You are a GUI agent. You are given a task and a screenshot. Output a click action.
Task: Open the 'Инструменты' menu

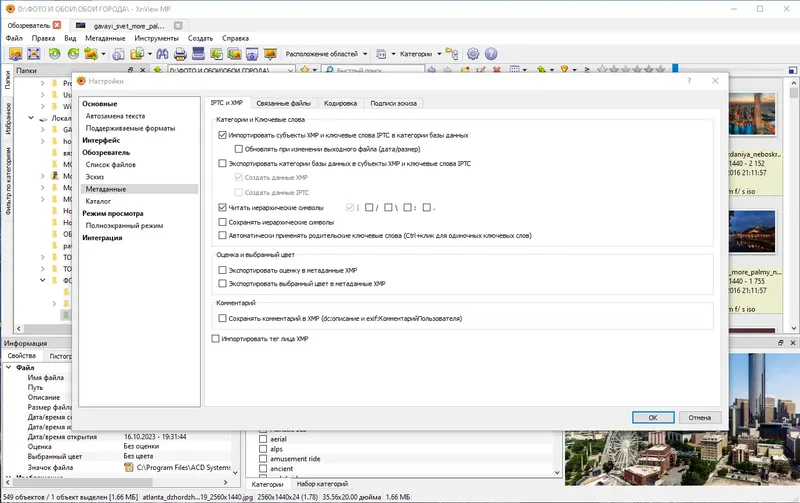coord(157,38)
